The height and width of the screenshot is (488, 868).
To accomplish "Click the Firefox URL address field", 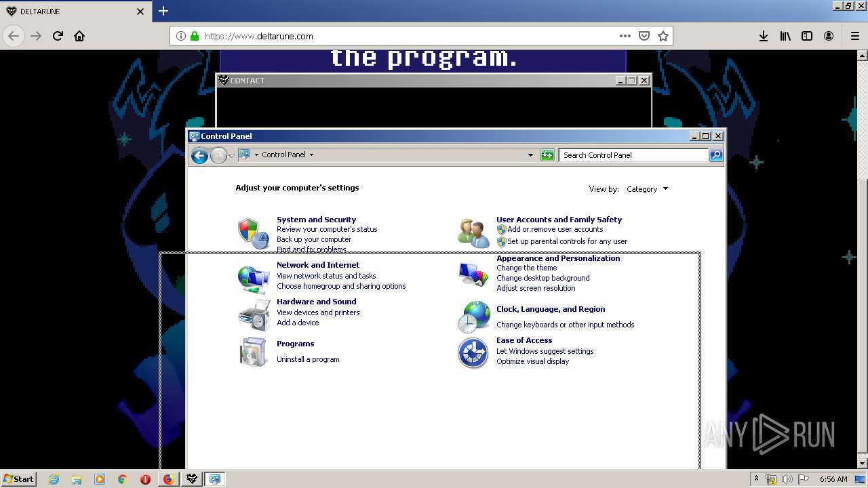I will pyautogui.click(x=407, y=36).
